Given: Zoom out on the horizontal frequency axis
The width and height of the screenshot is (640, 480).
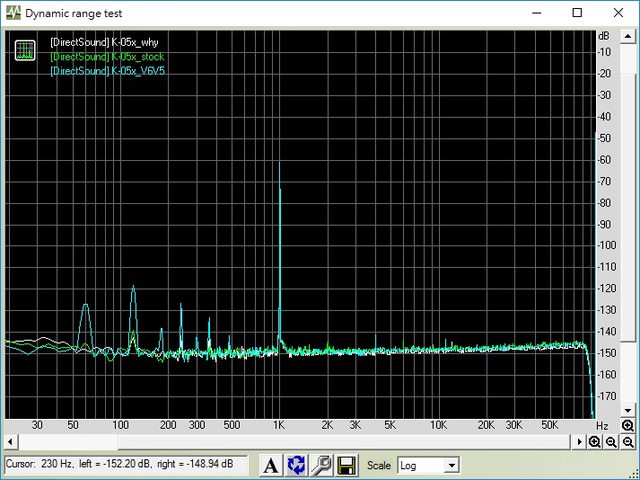Looking at the screenshot, I should pyautogui.click(x=611, y=441).
